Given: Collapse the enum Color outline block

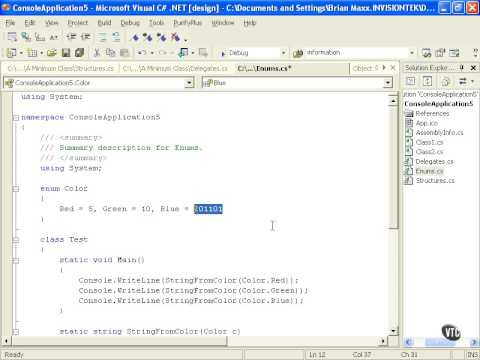Looking at the screenshot, I should click(16, 189).
